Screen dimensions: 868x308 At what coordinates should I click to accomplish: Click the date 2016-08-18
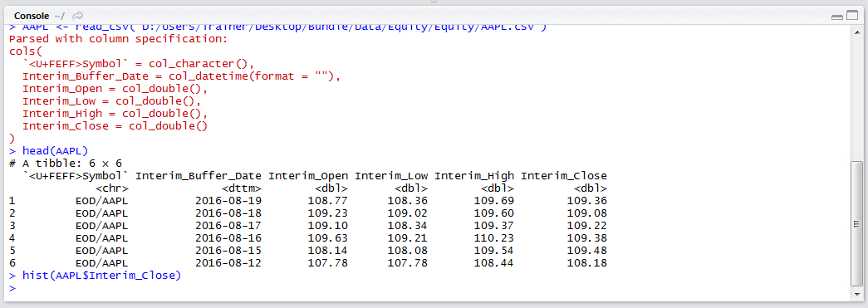click(x=228, y=213)
